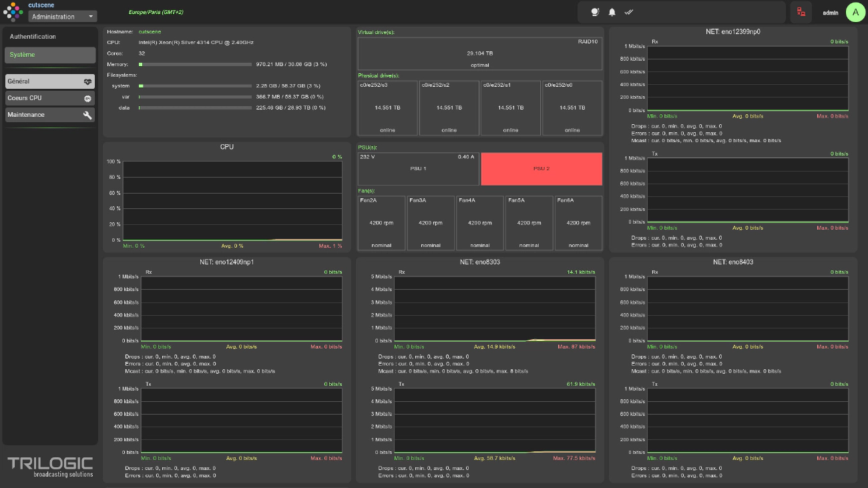The height and width of the screenshot is (488, 868).
Task: Open the Coeurs CPU menu item
Action: tap(50, 98)
